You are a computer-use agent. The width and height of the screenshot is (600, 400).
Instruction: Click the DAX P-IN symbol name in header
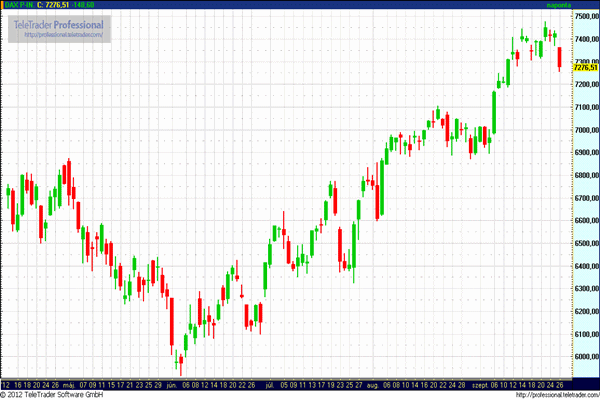(18, 5)
